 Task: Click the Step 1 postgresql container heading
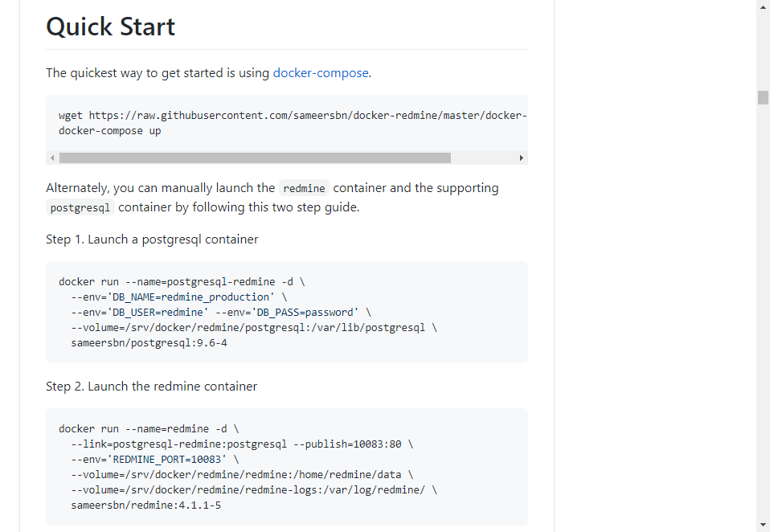(152, 239)
